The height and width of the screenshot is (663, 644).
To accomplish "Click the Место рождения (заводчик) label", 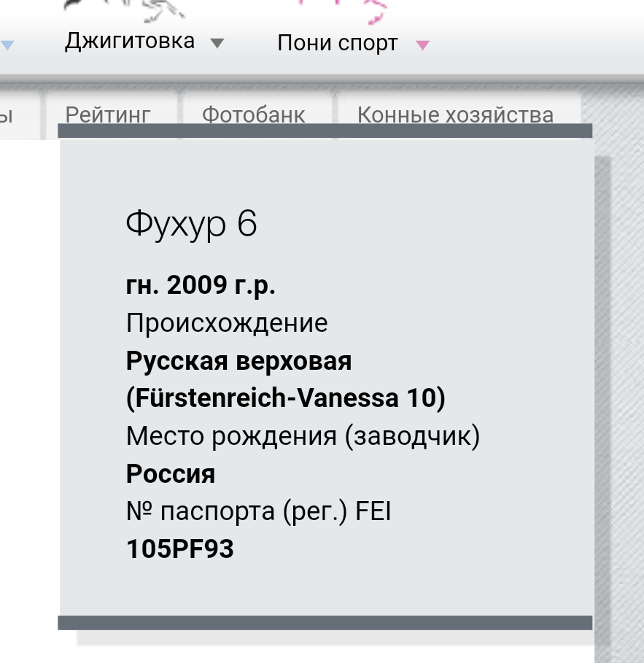I will click(303, 436).
